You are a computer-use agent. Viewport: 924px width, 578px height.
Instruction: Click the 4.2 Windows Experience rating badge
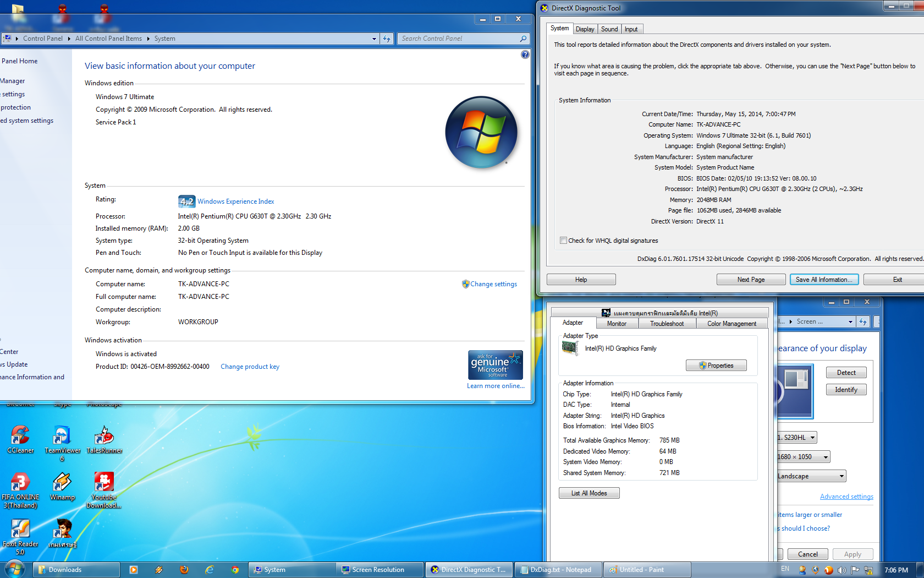point(186,201)
